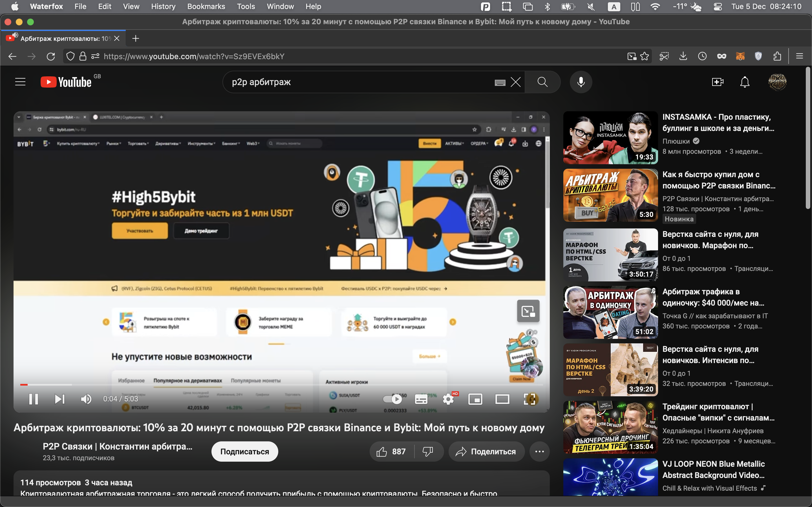
Task: Switch to theater mode
Action: (x=502, y=399)
